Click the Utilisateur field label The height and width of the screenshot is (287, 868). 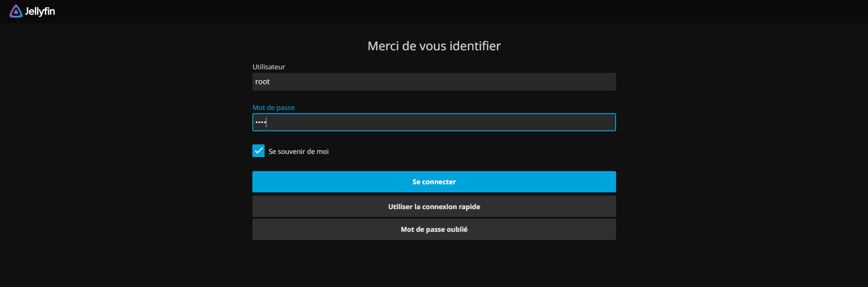coord(269,67)
